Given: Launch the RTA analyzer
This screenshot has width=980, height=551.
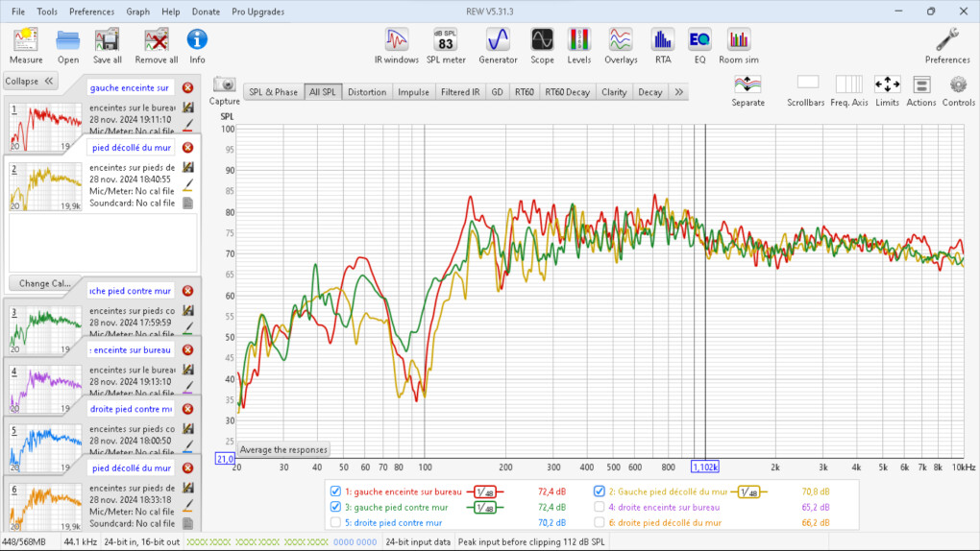Looking at the screenshot, I should click(663, 46).
